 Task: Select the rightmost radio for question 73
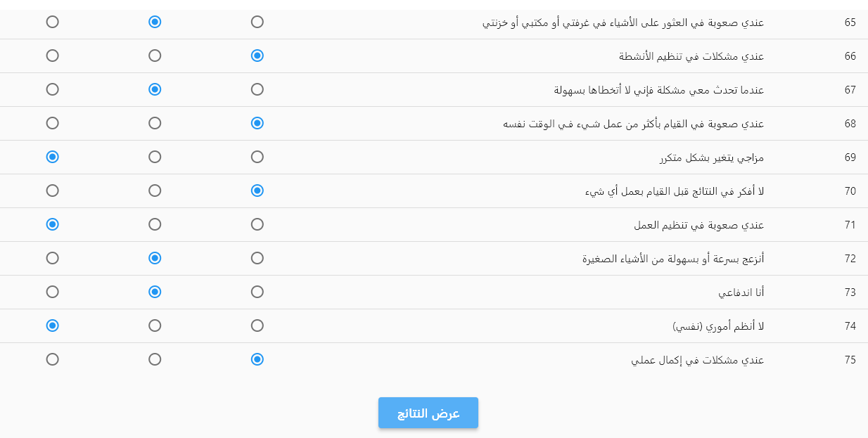coord(257,292)
